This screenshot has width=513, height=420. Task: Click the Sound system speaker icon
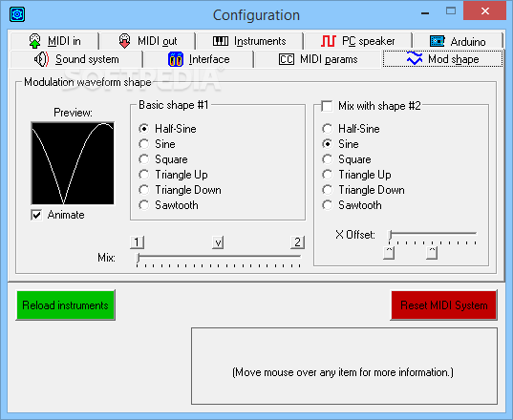coord(41,59)
